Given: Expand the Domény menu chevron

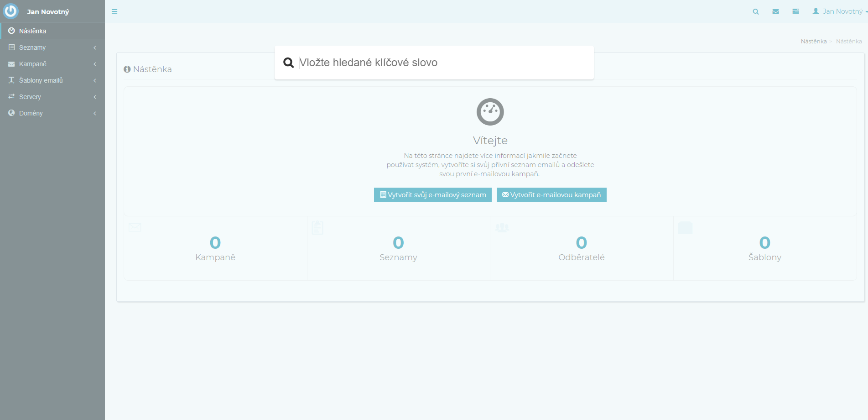Looking at the screenshot, I should pyautogui.click(x=94, y=113).
